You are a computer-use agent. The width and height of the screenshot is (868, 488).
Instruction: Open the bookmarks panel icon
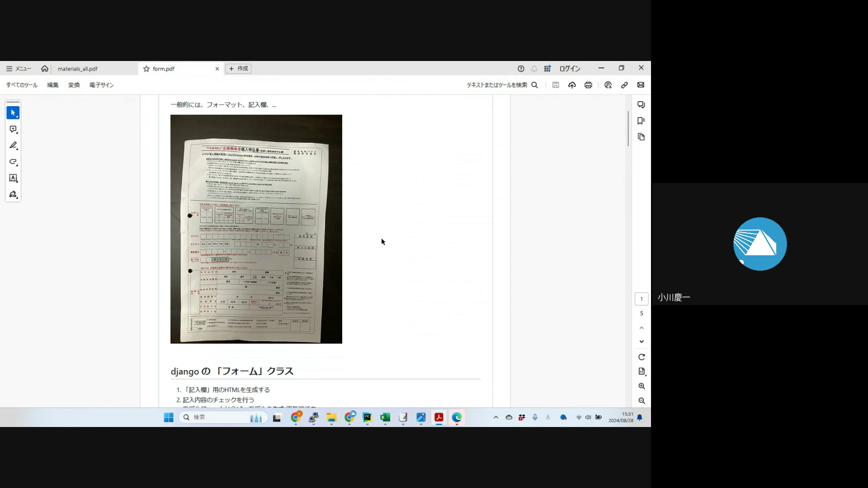pyautogui.click(x=641, y=121)
